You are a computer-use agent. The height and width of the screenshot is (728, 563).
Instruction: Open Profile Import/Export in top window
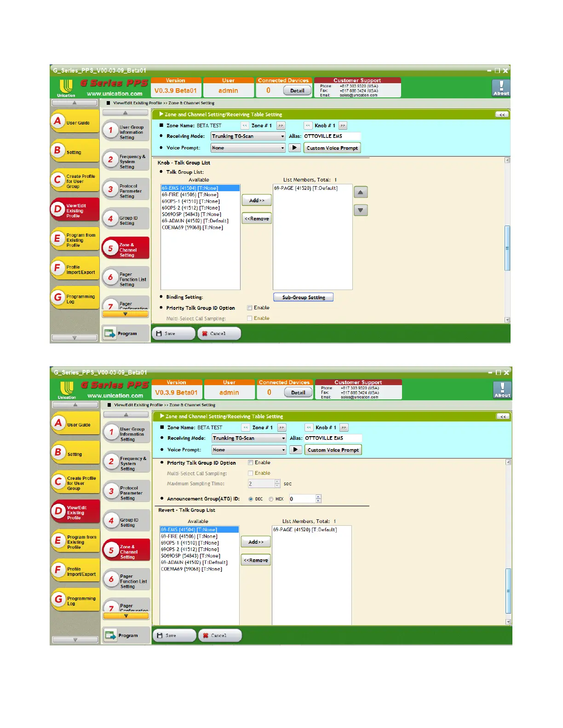point(75,269)
